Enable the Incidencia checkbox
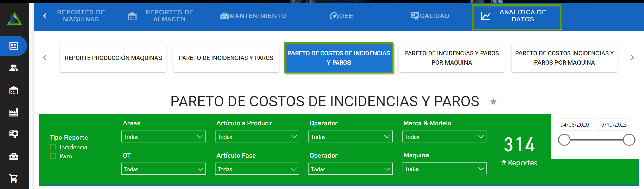 click(53, 147)
